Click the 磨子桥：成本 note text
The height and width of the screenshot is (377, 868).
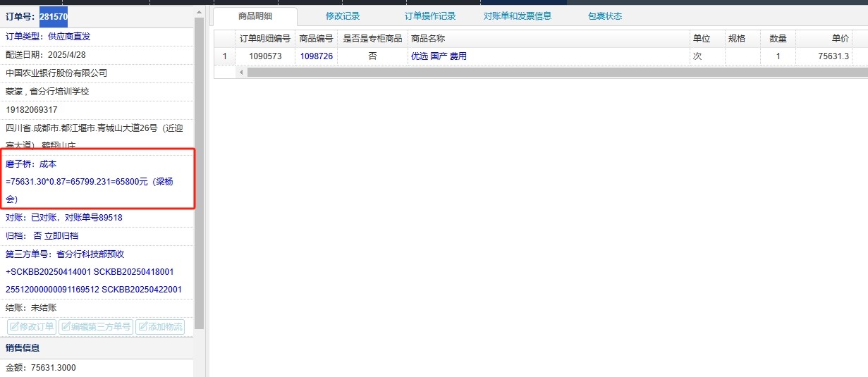pos(31,163)
